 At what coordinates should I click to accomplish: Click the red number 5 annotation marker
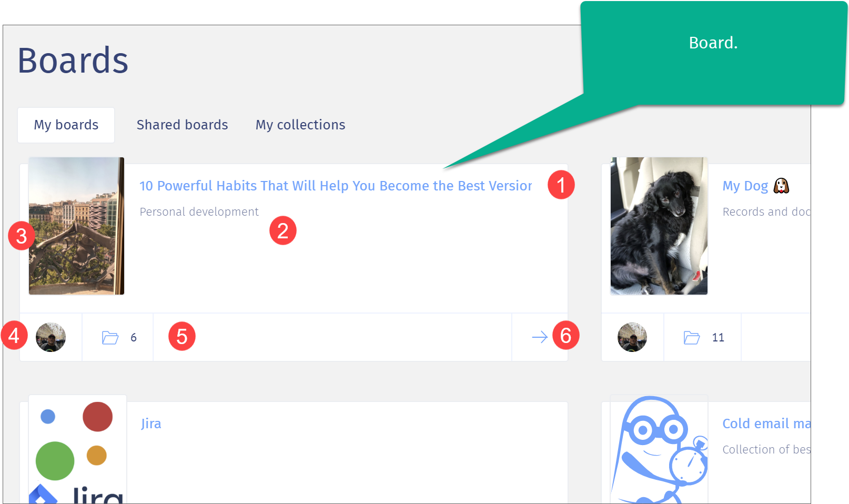[x=182, y=337]
